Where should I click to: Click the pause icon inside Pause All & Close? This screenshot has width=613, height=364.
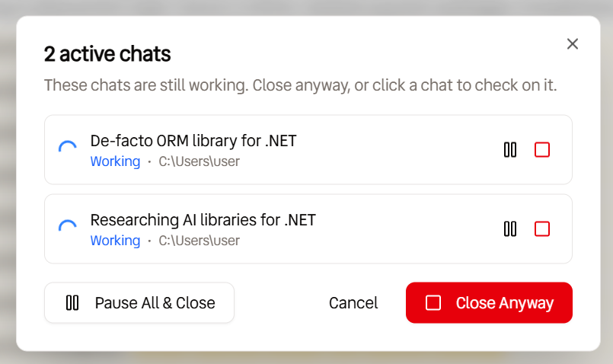pos(72,303)
